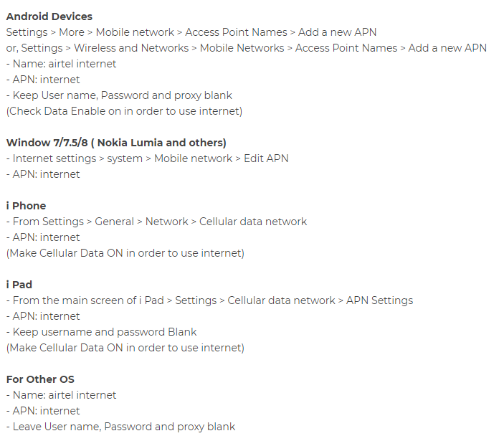Image resolution: width=504 pixels, height=441 pixels.
Task: Click the Android Devices heading
Action: click(49, 16)
